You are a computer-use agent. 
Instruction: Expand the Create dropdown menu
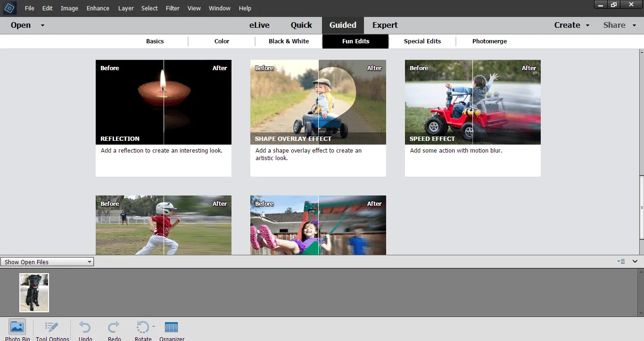(x=587, y=25)
